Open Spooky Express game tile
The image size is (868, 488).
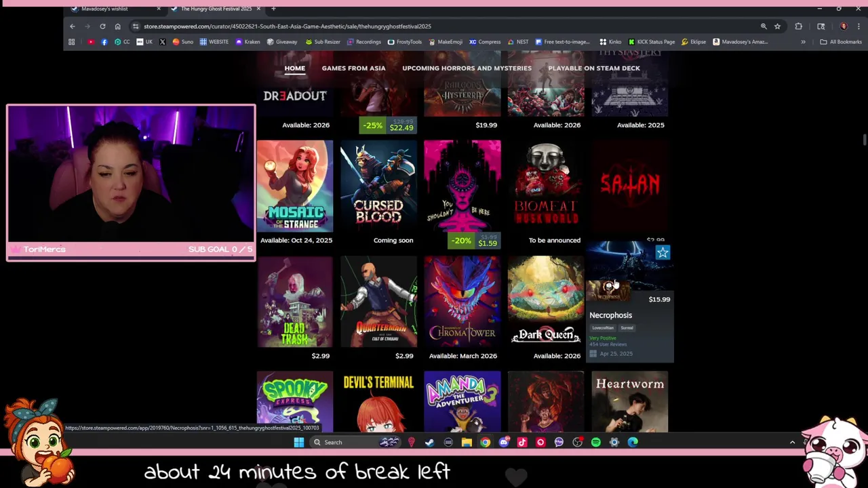click(295, 401)
